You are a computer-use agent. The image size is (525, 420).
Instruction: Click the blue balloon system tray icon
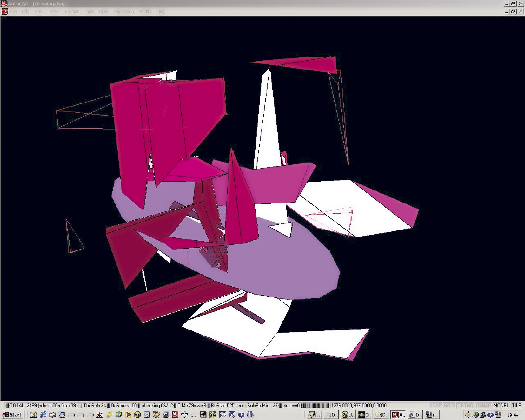coord(491,415)
